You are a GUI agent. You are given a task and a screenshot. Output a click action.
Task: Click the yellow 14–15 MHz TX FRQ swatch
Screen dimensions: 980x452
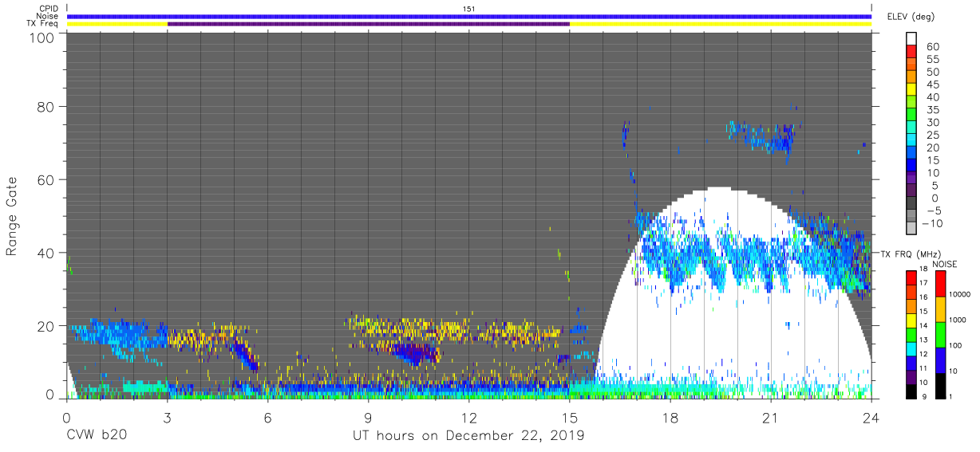click(911, 320)
